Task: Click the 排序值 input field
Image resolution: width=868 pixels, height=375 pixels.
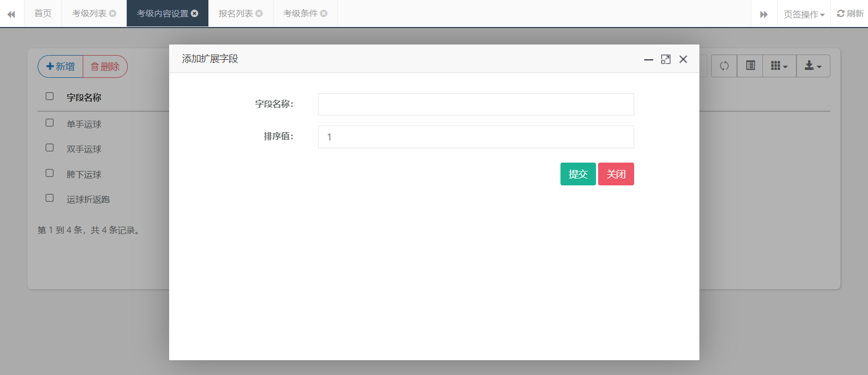Action: pyautogui.click(x=476, y=137)
